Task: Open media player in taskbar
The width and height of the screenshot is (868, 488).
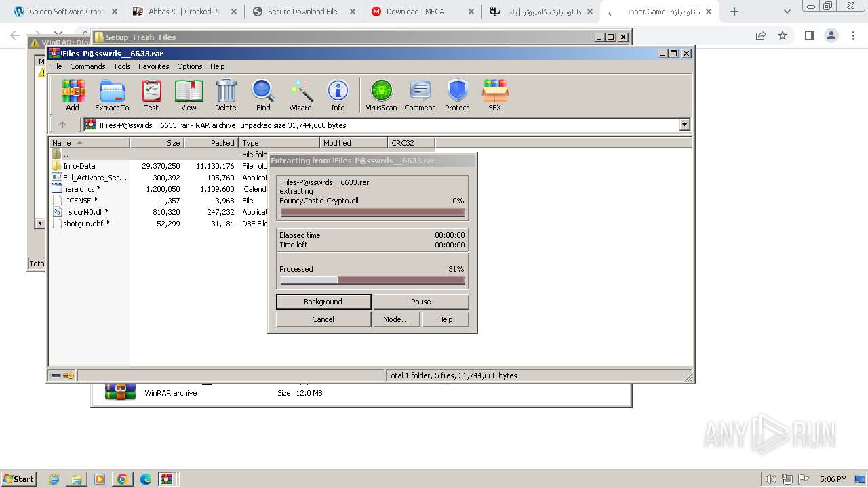Action: [100, 479]
